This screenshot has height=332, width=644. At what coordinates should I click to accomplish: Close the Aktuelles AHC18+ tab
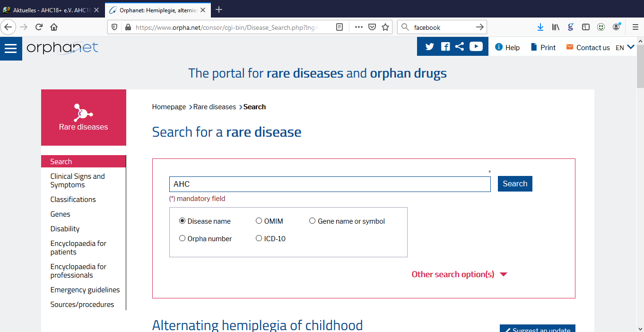(96, 10)
